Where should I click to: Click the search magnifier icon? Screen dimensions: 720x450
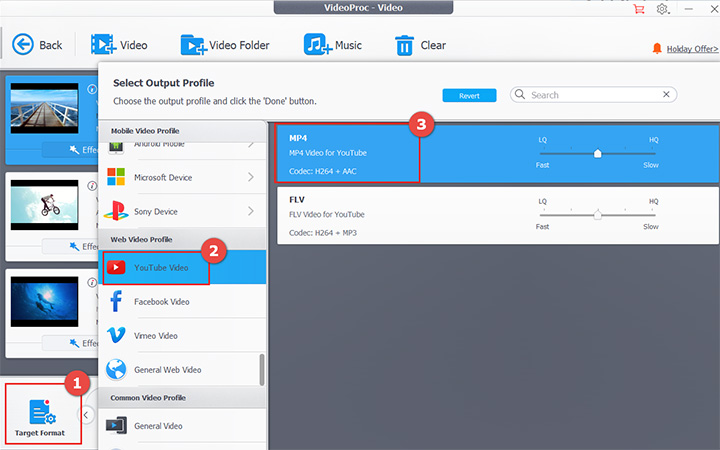coord(520,94)
